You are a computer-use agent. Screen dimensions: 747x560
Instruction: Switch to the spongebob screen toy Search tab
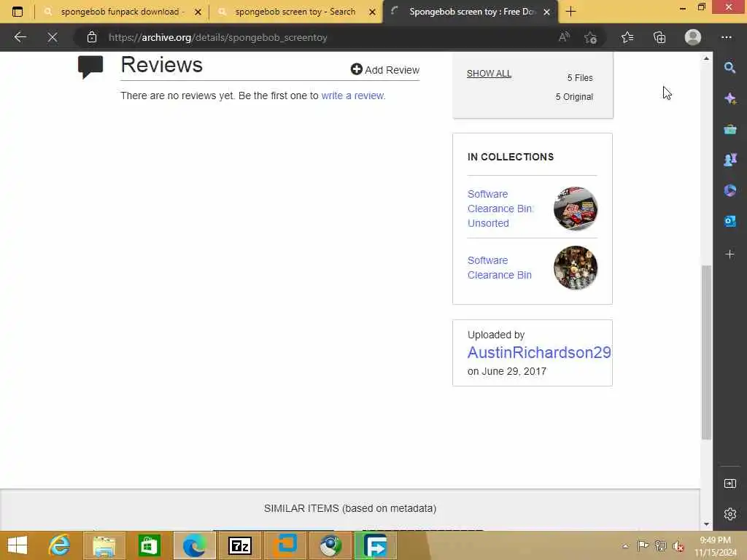point(295,12)
